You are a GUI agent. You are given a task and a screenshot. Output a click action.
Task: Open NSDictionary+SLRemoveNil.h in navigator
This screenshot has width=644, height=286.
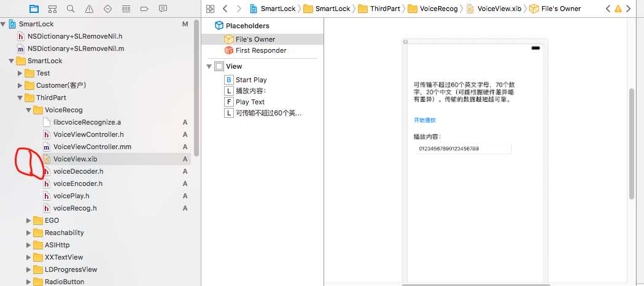pyautogui.click(x=75, y=37)
